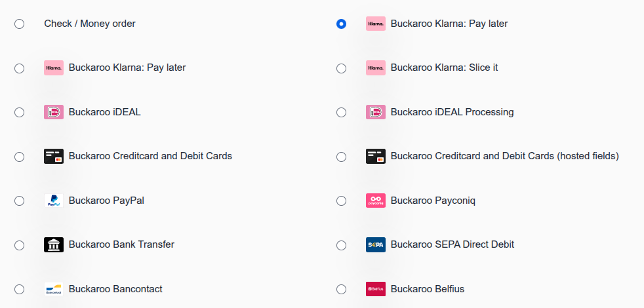
Task: Click the PayPal logo icon
Action: (54, 201)
